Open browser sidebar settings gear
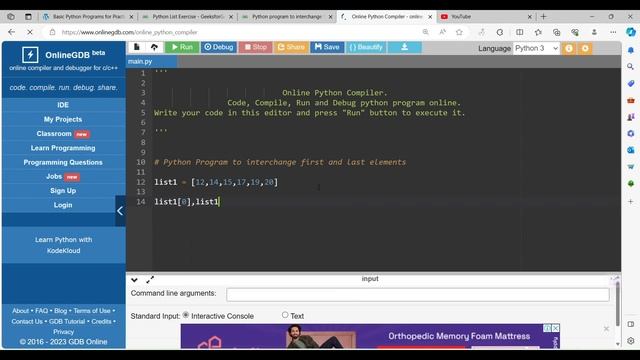The width and height of the screenshot is (640, 360). pyautogui.click(x=631, y=341)
